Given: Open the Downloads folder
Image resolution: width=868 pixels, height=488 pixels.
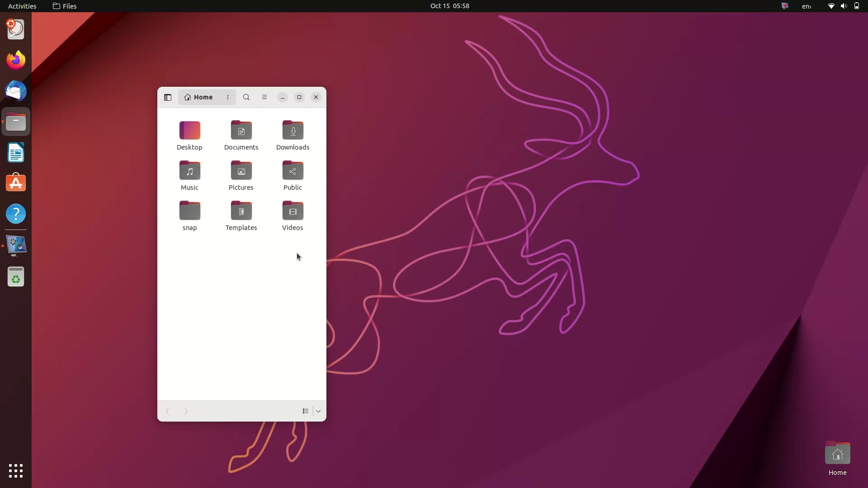Looking at the screenshot, I should click(292, 135).
